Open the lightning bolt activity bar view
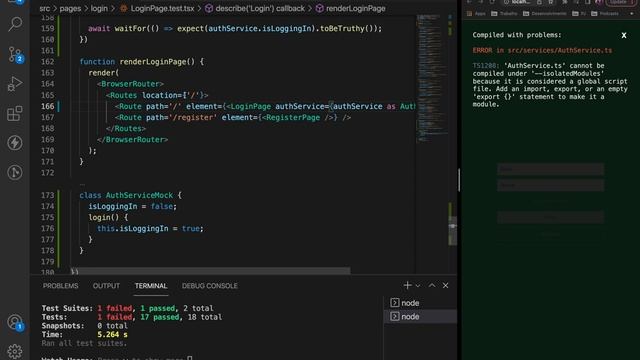The height and width of the screenshot is (360, 640). tap(15, 143)
